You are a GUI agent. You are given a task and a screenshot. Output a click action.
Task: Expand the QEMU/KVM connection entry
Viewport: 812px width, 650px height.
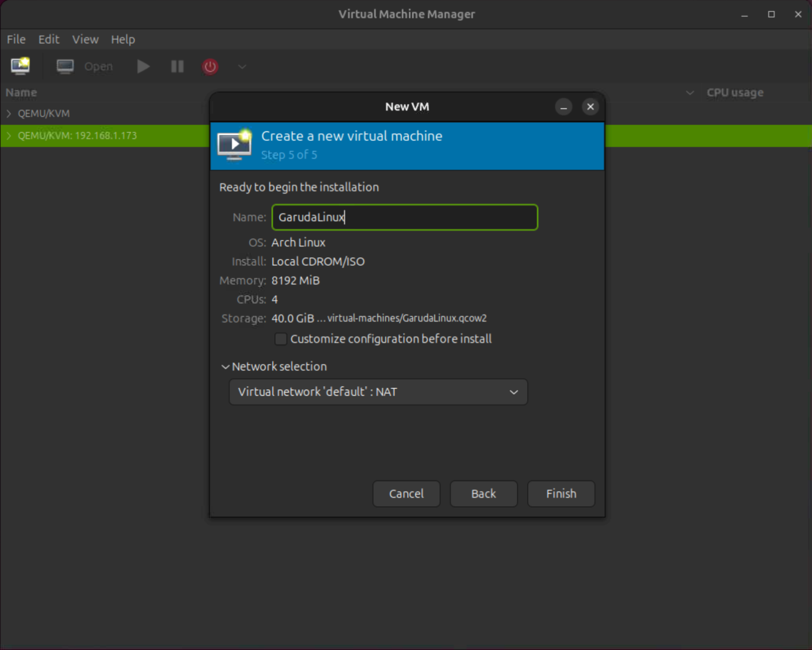(x=8, y=113)
